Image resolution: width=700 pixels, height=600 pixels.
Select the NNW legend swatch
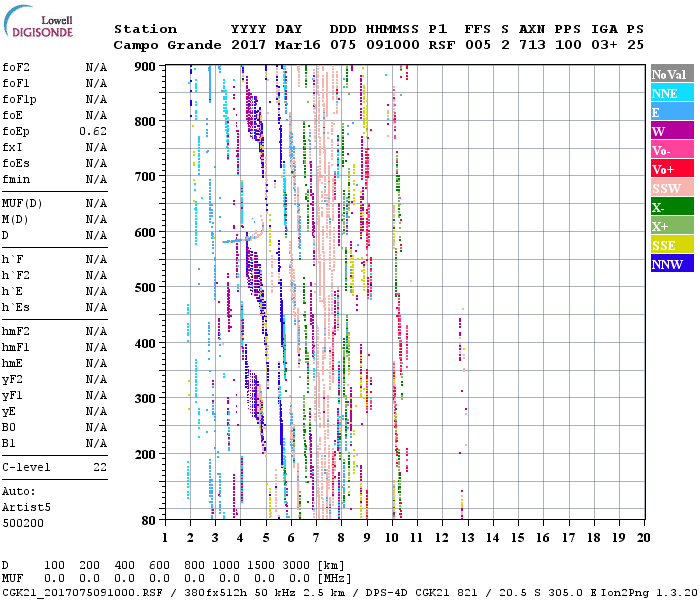click(672, 264)
